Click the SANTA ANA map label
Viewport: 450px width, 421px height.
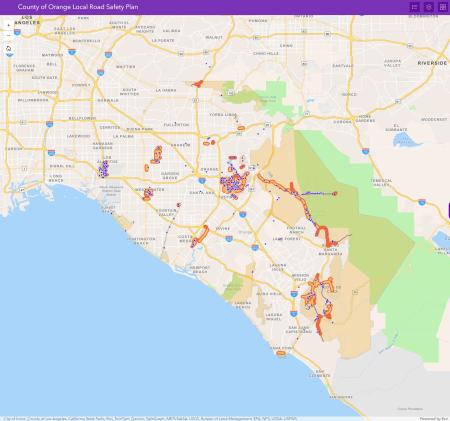[x=202, y=193]
